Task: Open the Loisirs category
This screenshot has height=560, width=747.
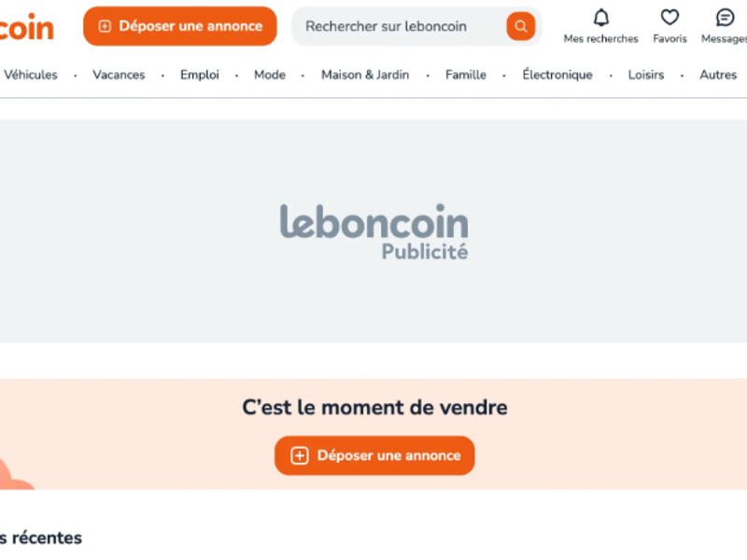Action: pos(646,75)
